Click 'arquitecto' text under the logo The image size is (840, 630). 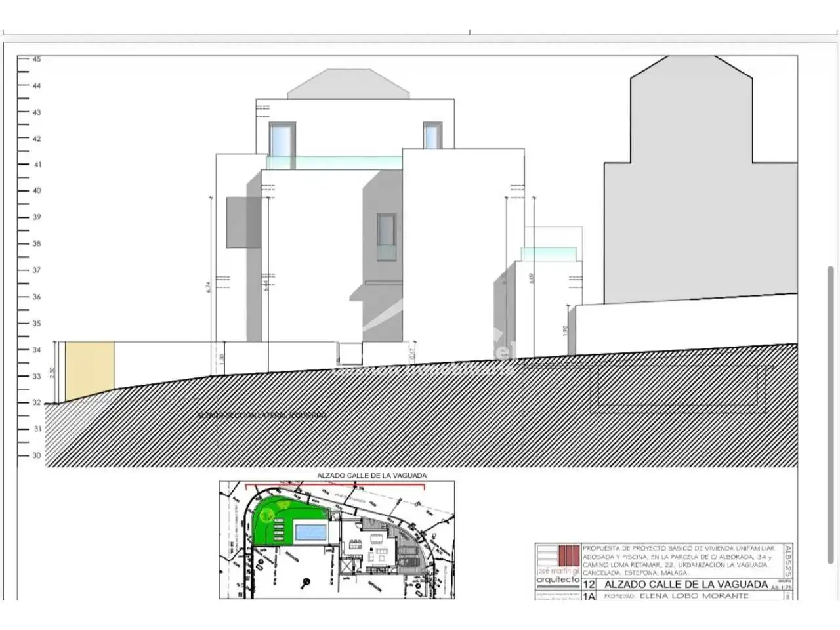click(x=558, y=580)
